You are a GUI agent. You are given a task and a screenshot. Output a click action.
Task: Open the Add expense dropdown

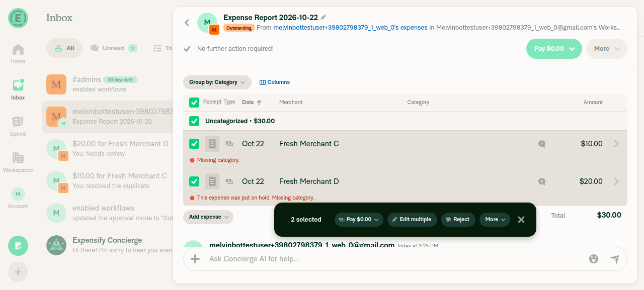(208, 217)
